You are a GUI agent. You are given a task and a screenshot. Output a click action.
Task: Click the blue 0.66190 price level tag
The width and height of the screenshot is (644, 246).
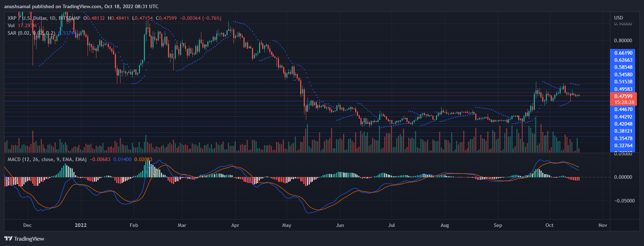tap(623, 53)
